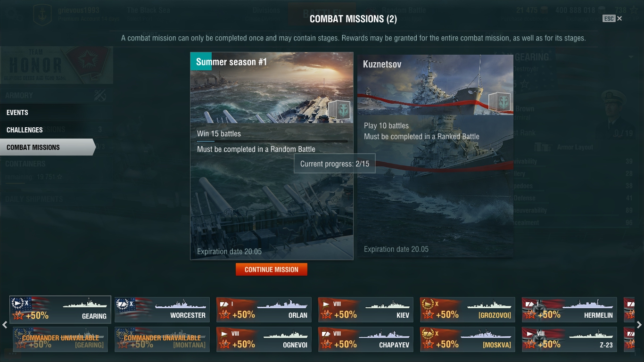644x362 pixels.
Task: Click the container icon on Summer season mission
Action: 339,111
